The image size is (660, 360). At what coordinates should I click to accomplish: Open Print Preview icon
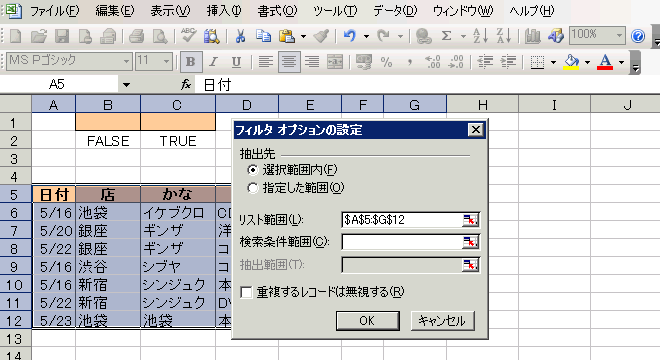coord(160,37)
